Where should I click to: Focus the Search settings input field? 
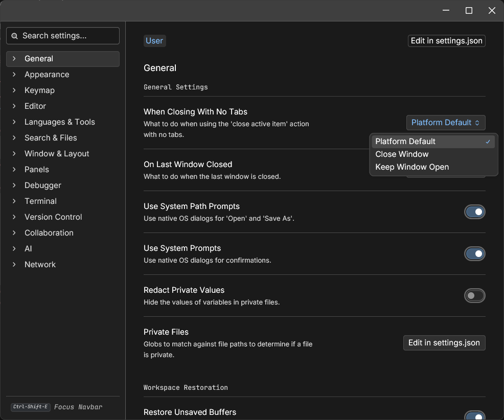point(63,36)
